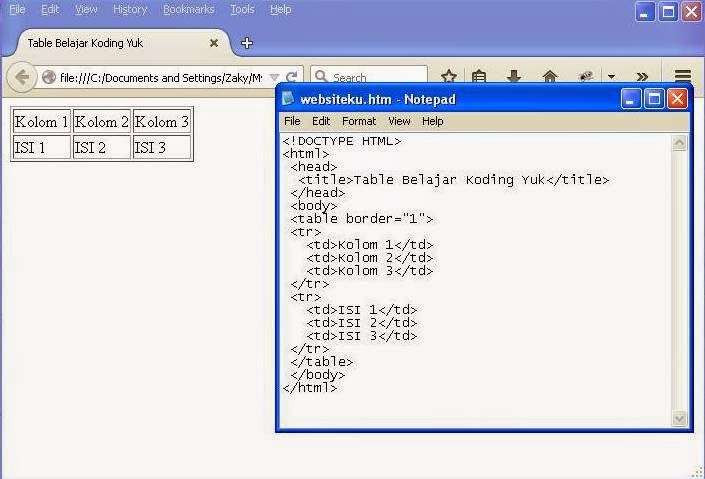
Task: Click the <td>ISI 1</td> code line
Action: tap(362, 310)
